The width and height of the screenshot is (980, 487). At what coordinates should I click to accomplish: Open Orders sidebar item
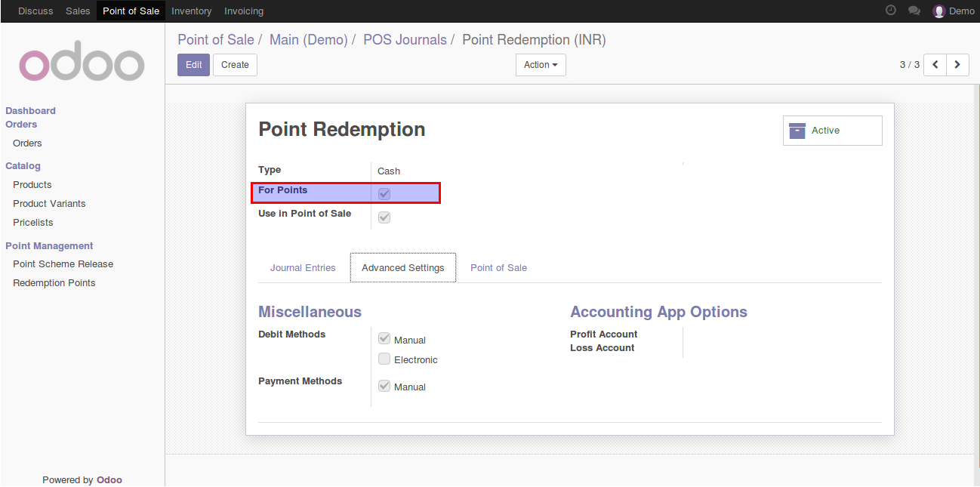pyautogui.click(x=27, y=143)
